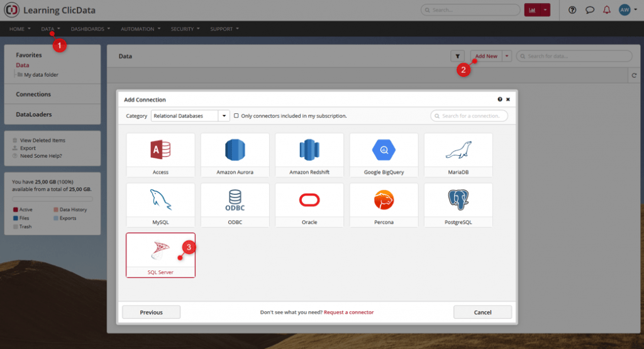Choose the SQL Server connector
Viewport: 644px width, 349px height.
[160, 255]
